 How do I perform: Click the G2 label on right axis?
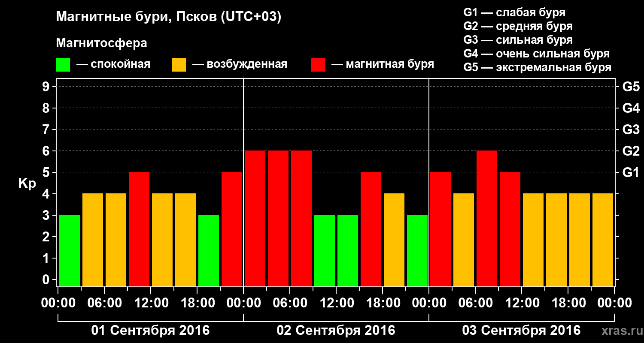coord(631,151)
